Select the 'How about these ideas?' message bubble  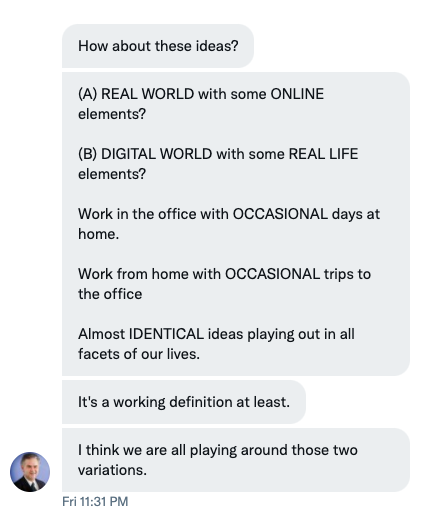158,46
